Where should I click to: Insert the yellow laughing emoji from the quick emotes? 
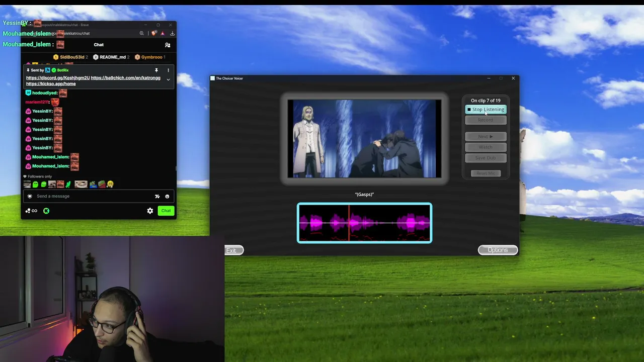[110, 185]
